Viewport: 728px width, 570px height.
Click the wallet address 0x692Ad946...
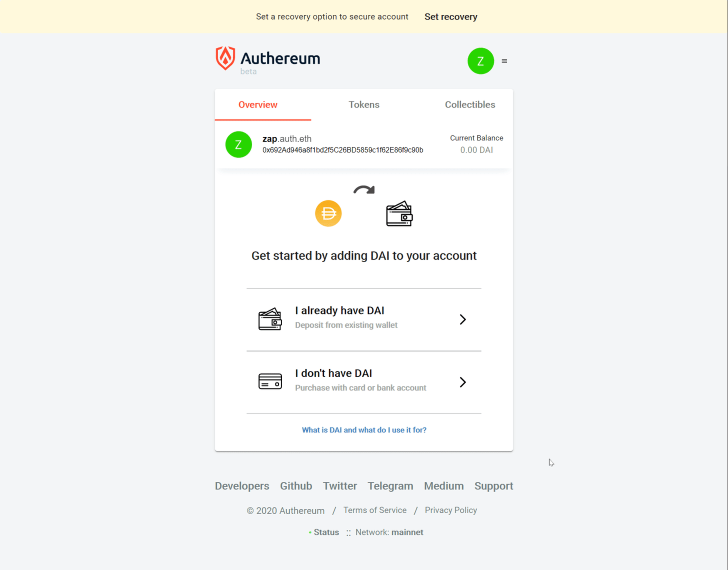pyautogui.click(x=343, y=150)
